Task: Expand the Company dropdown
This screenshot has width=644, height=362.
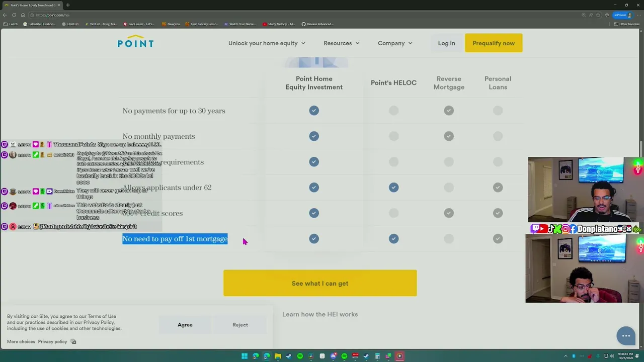Action: [x=395, y=43]
